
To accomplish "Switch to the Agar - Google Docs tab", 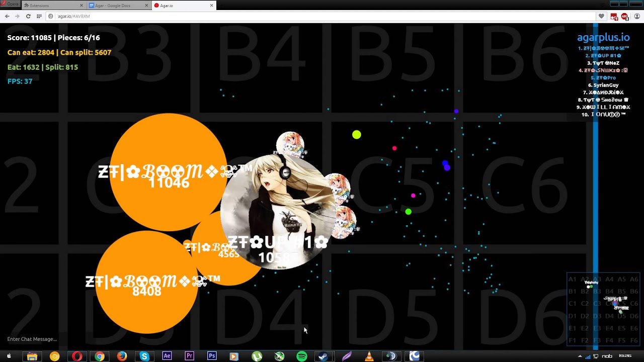I will (118, 6).
